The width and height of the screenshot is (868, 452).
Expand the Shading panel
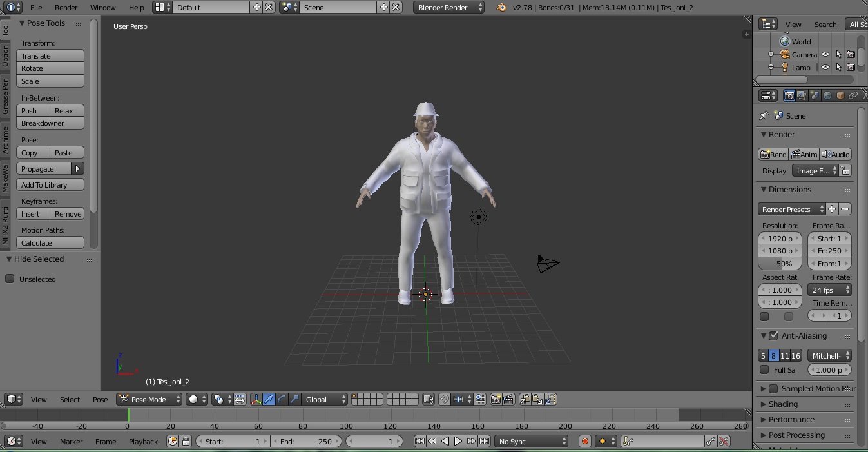783,404
